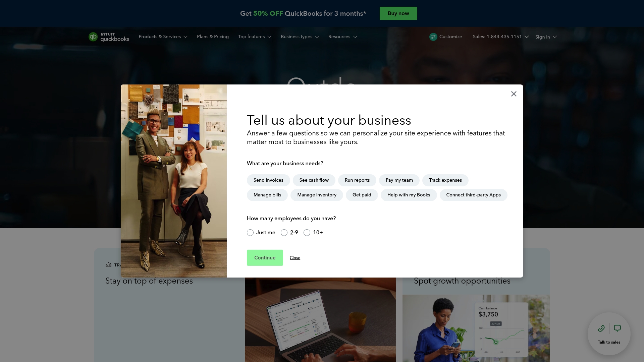Click the bar chart icon on the expenses card

(108, 265)
